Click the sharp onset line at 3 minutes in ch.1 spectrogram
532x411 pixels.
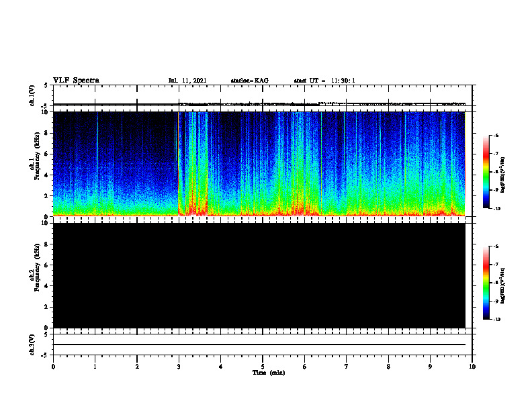click(178, 164)
